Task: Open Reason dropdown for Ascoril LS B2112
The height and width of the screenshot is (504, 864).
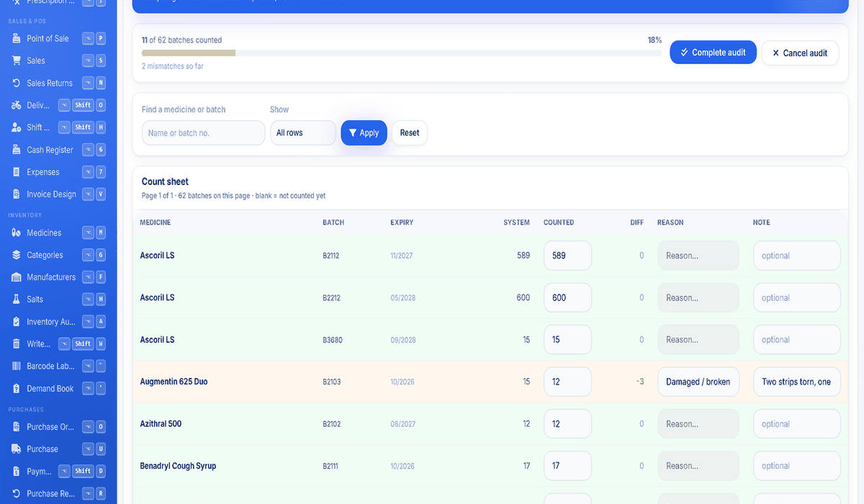Action: tap(698, 256)
